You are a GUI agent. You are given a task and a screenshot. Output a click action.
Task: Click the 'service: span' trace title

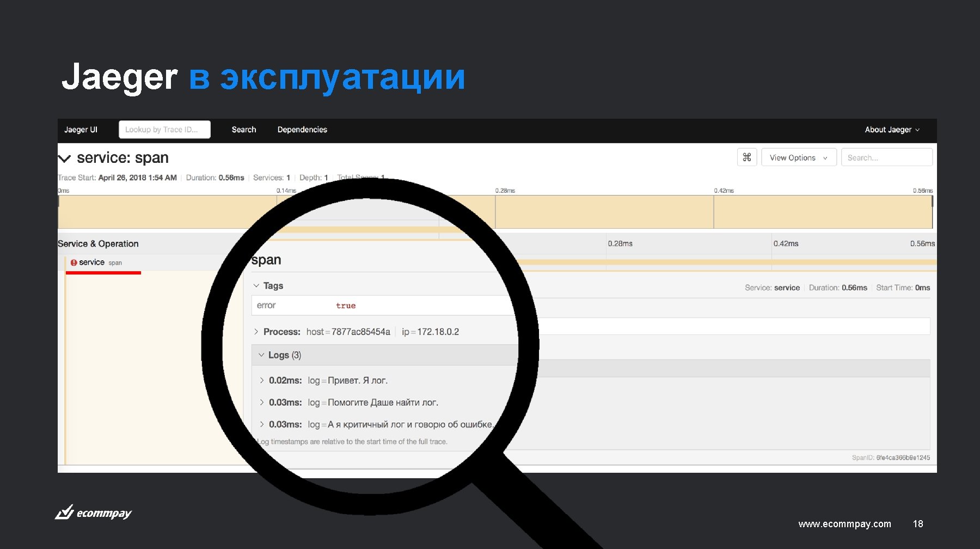pyautogui.click(x=122, y=158)
